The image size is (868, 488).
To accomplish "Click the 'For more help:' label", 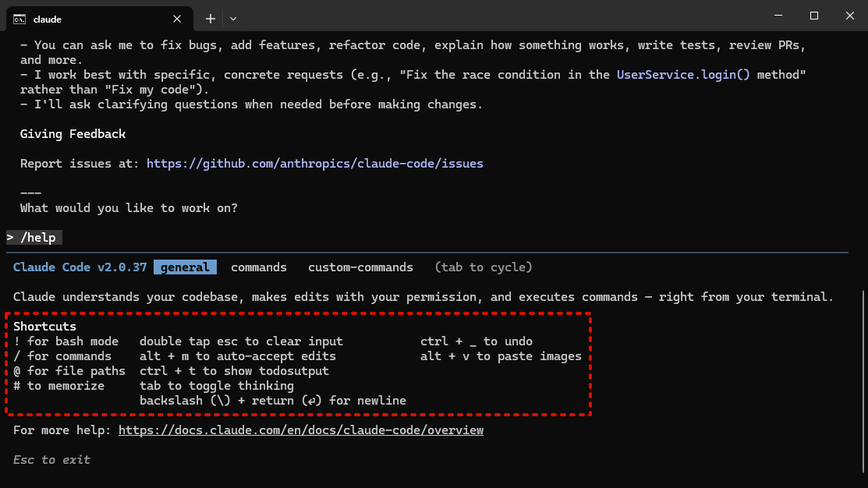I will [62, 430].
